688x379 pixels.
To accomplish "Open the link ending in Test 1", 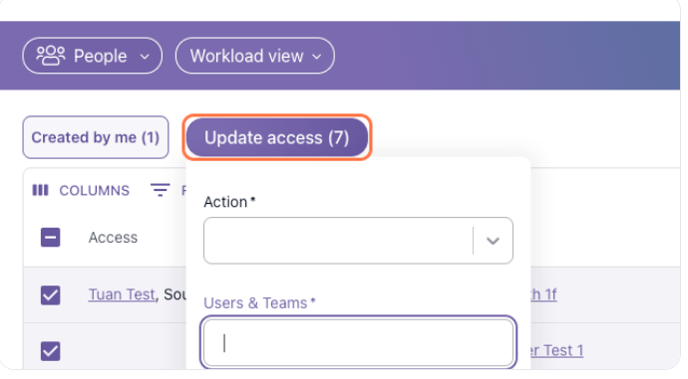I will (x=557, y=350).
